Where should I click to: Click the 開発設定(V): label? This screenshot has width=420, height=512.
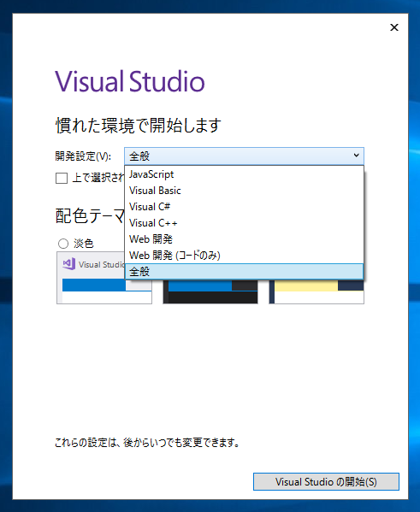[83, 156]
